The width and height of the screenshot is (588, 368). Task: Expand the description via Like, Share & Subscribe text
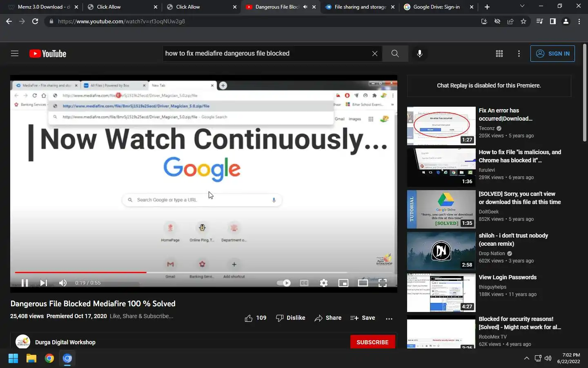[x=141, y=316]
